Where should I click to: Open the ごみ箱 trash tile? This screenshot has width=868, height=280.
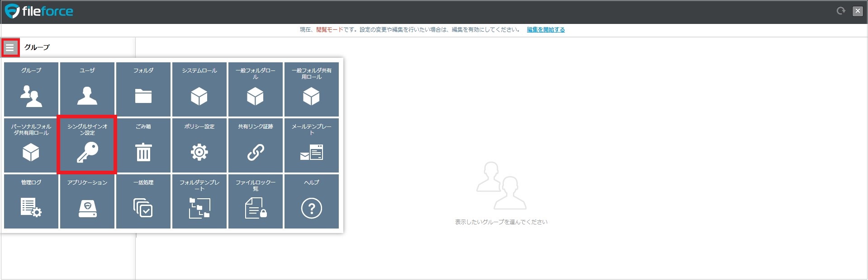(x=143, y=145)
